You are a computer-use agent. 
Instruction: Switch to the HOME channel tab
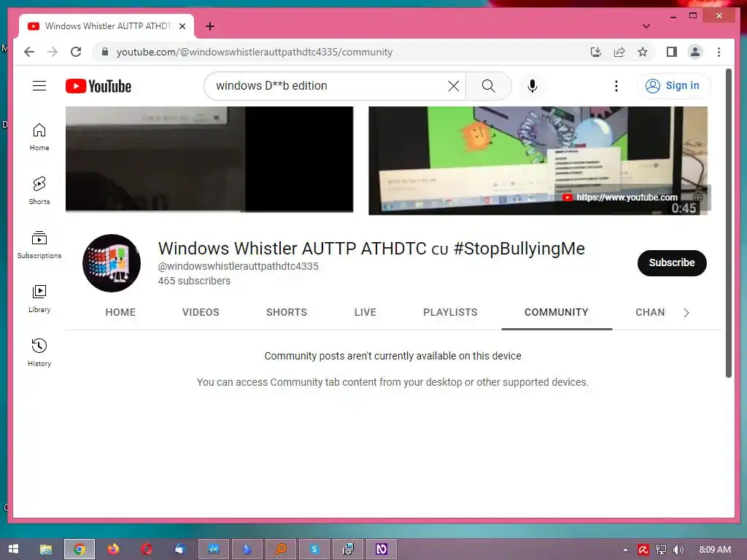tap(120, 312)
